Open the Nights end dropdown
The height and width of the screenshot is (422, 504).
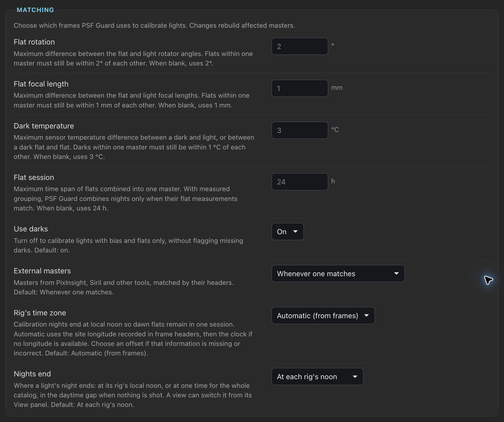pyautogui.click(x=317, y=377)
